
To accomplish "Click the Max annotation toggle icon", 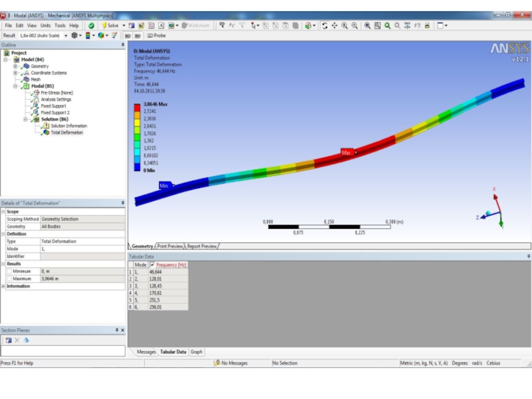I will coord(128,36).
